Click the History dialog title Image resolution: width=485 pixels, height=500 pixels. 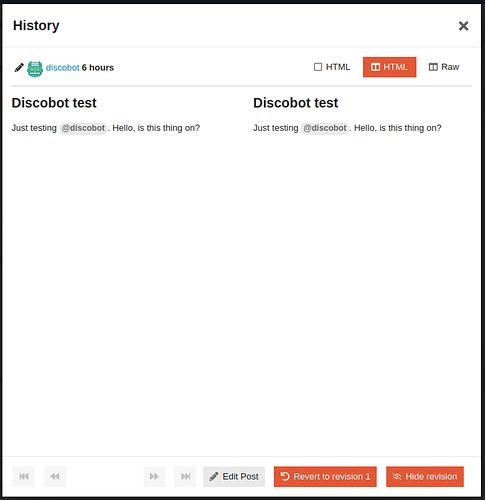pyautogui.click(x=36, y=26)
